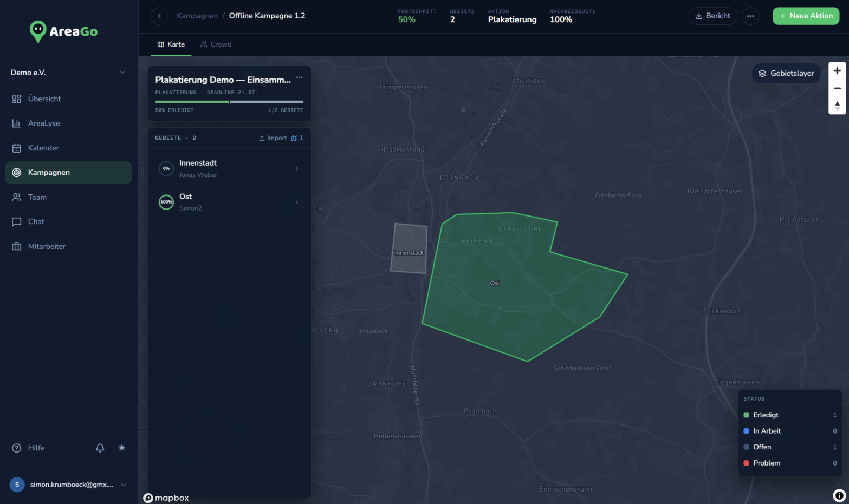Click the red Problem status swatch
The width and height of the screenshot is (849, 504).
coord(746,463)
